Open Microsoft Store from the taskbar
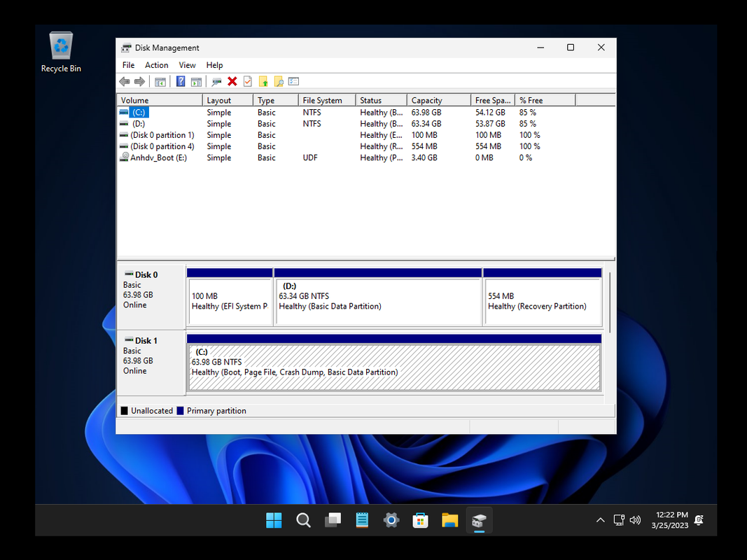 pos(420,521)
